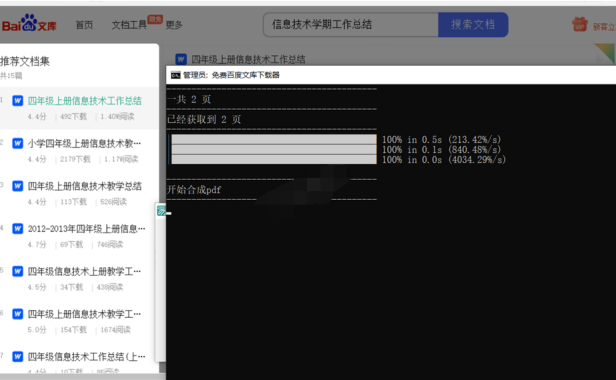Click the 新客立 promo text by gift icon
The width and height of the screenshot is (616, 380).
click(x=604, y=27)
